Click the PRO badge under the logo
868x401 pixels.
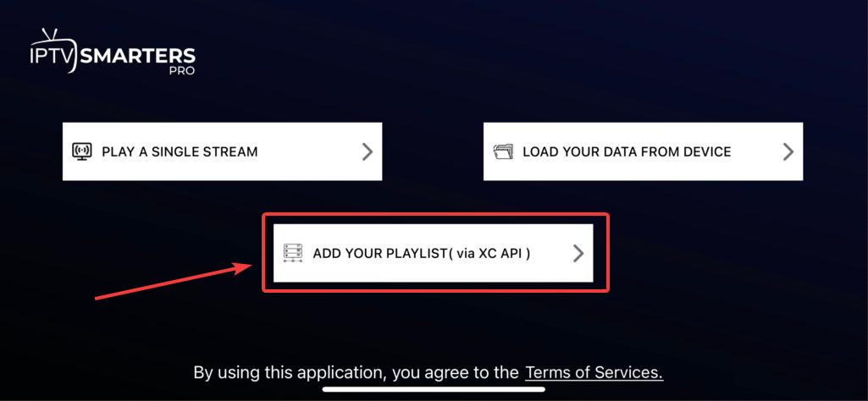coord(180,72)
